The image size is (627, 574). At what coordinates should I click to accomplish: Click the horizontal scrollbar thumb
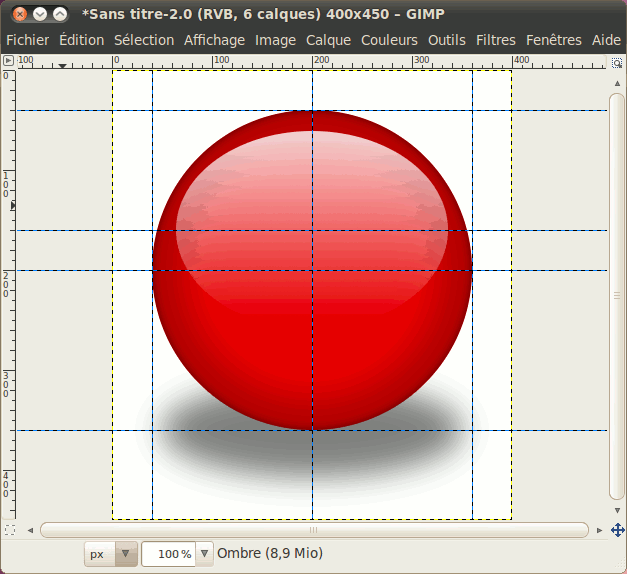[312, 530]
